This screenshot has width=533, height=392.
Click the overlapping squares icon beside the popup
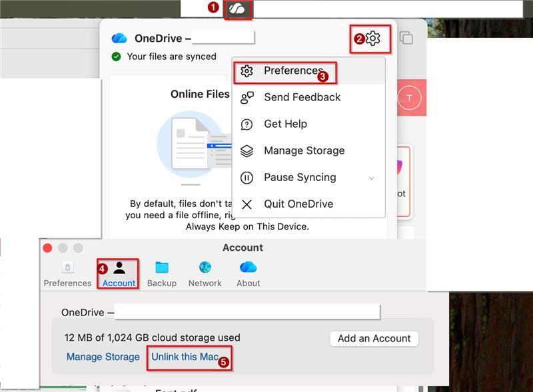pos(406,38)
